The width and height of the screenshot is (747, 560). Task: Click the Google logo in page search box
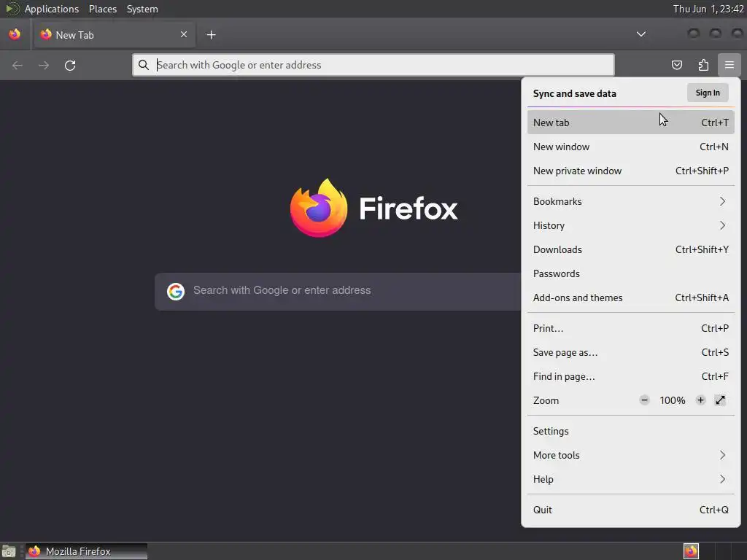[175, 291]
